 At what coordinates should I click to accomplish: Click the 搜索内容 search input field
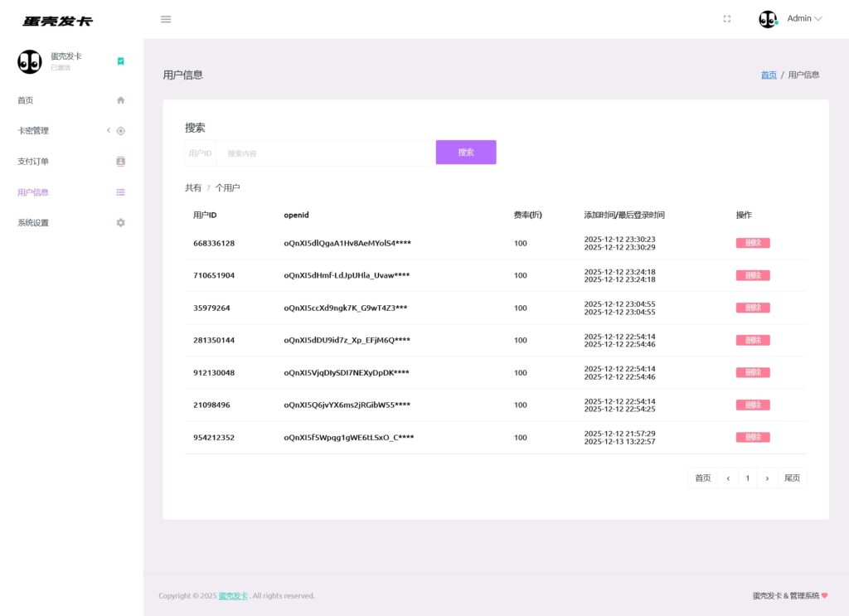325,153
